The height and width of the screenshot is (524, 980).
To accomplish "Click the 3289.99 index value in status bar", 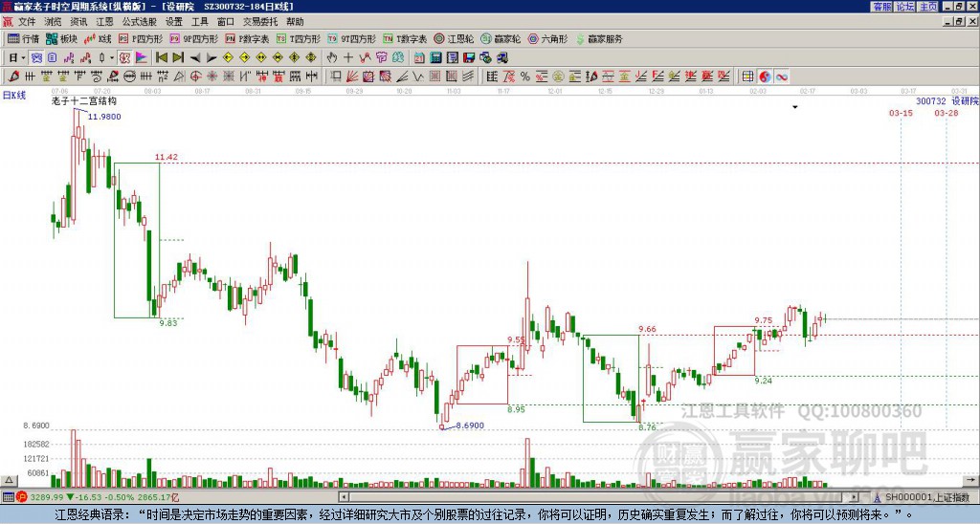I will (x=47, y=497).
